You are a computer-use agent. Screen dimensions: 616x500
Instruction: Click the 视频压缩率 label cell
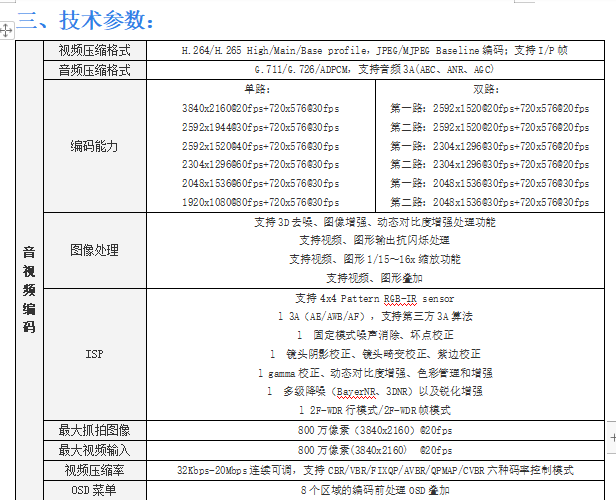pyautogui.click(x=95, y=471)
